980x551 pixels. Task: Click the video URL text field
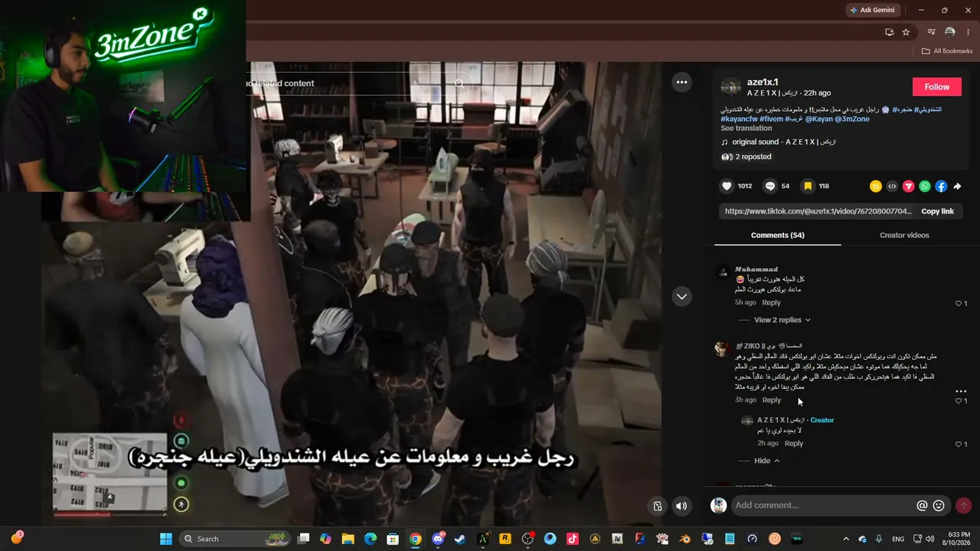click(x=818, y=211)
